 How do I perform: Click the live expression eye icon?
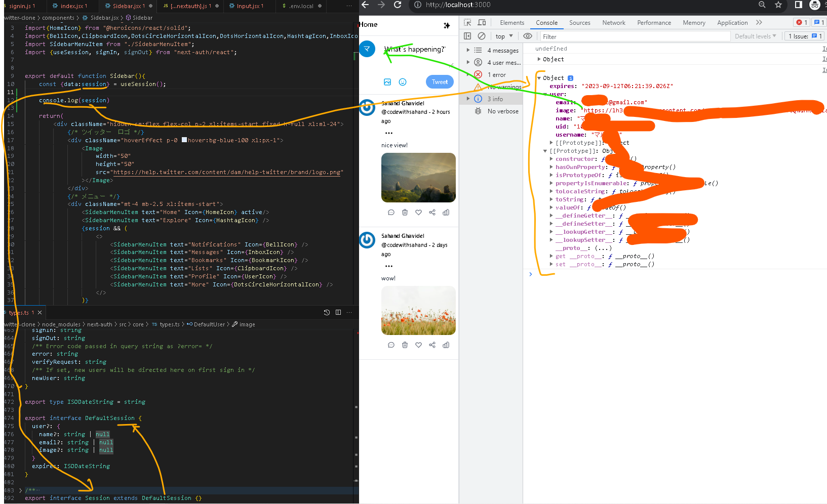point(528,36)
